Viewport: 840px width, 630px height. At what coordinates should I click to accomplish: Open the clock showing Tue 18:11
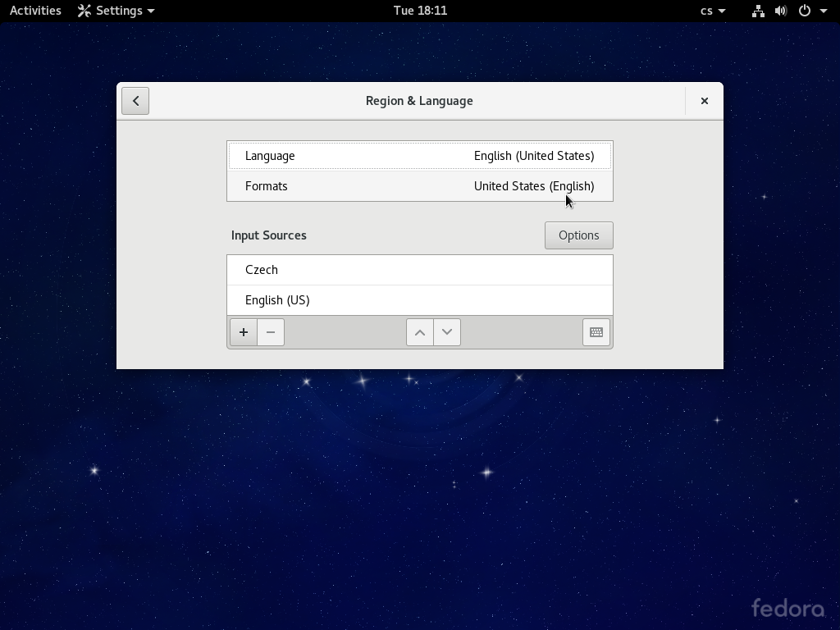click(420, 11)
